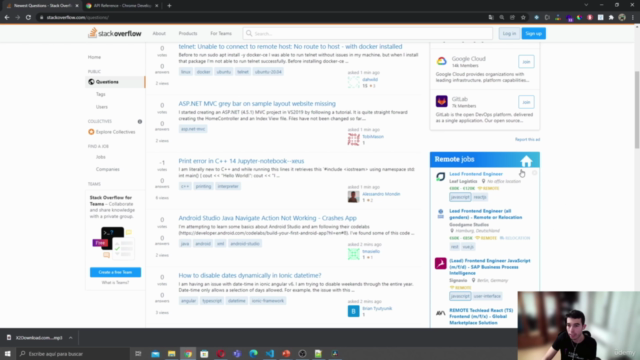Open ASP.NET MVC grey bar question
The height and width of the screenshot is (360, 640).
257,104
